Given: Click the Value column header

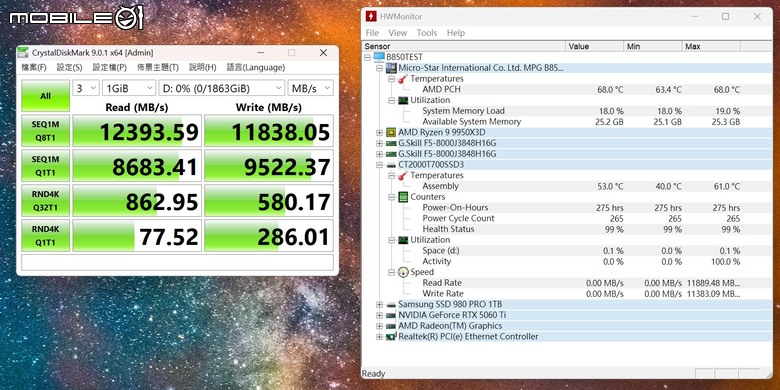Looking at the screenshot, I should [595, 46].
